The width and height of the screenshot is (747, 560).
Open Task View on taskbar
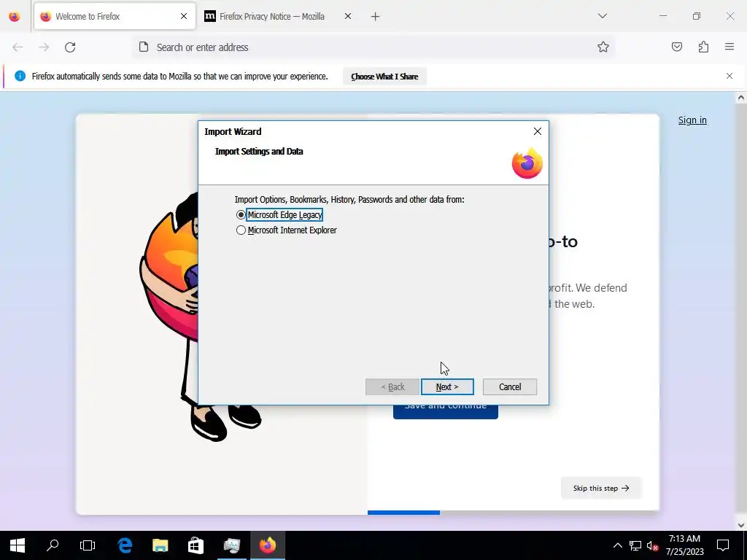coord(88,545)
